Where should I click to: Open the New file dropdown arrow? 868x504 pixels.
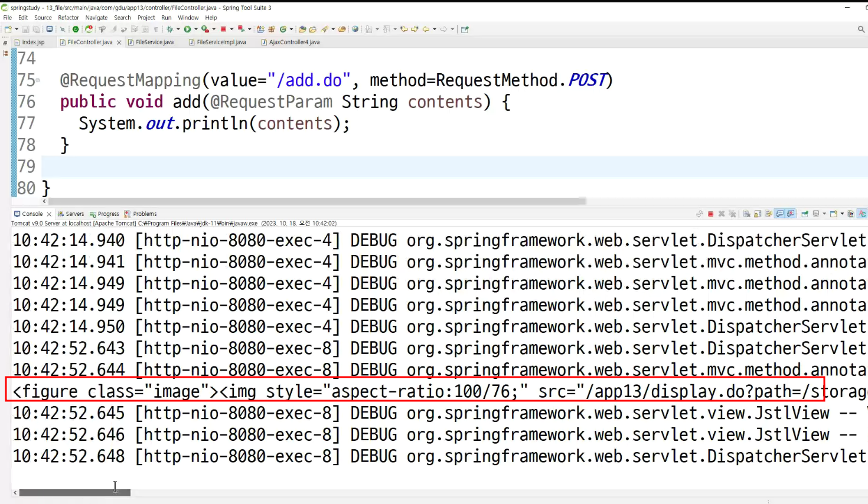pyautogui.click(x=16, y=29)
